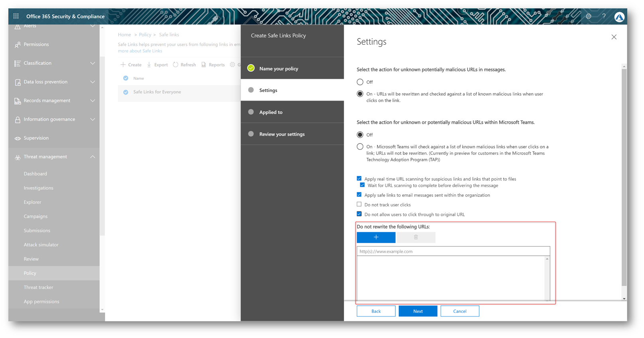This screenshot has width=644, height=338.
Task: Click the trash delete URL button
Action: 416,237
